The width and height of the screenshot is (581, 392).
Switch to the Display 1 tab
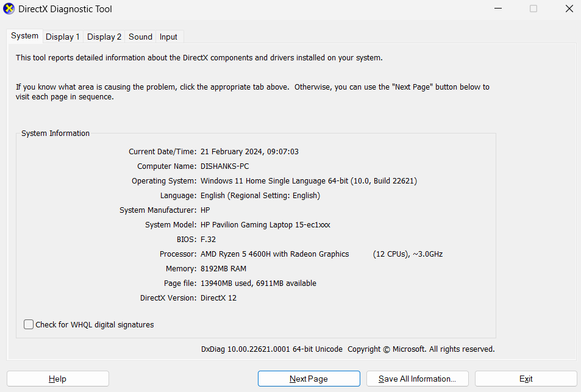pyautogui.click(x=62, y=37)
